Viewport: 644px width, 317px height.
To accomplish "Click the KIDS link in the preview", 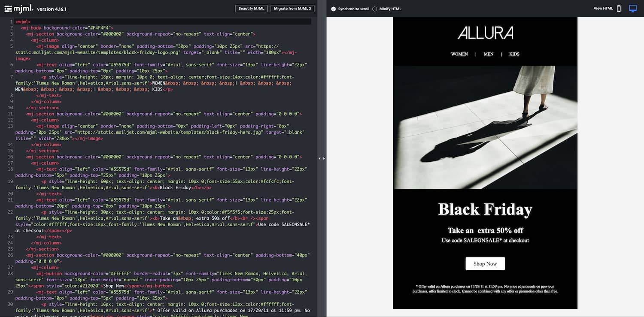I will pos(514,54).
